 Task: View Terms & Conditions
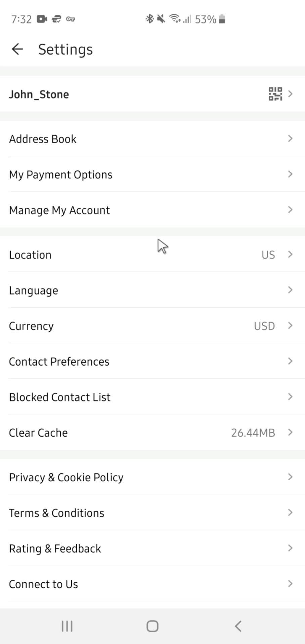click(x=152, y=512)
